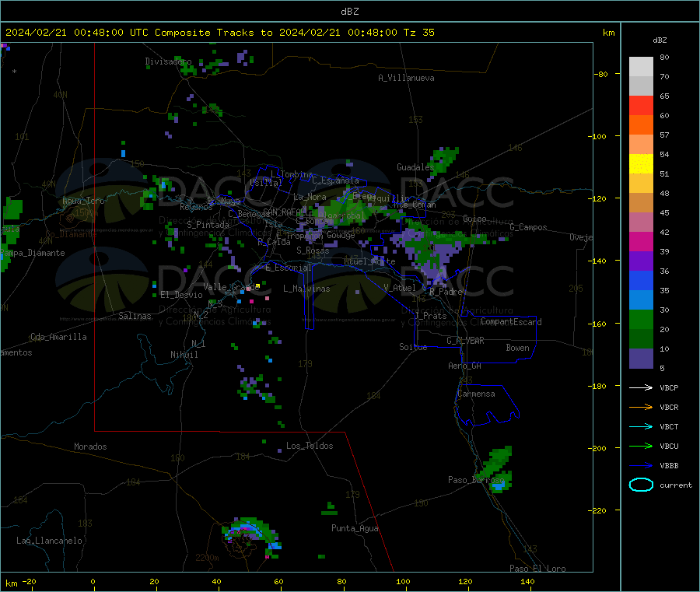Viewport: 700px width, 592px height.
Task: Click the cyan 'current' ellipse legend symbol
Action: 641,485
